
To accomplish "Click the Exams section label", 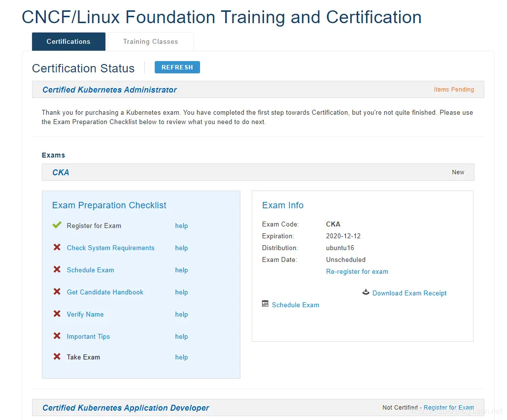I will (x=53, y=155).
